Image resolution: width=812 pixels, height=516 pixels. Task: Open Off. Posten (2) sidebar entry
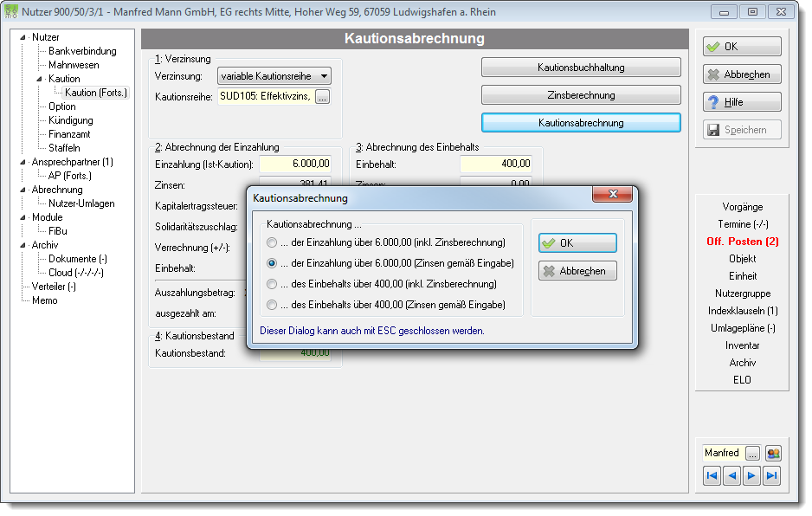point(743,242)
